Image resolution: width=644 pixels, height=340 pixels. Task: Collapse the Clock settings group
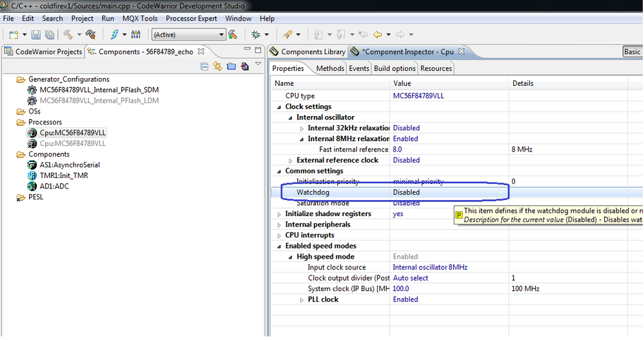click(279, 107)
